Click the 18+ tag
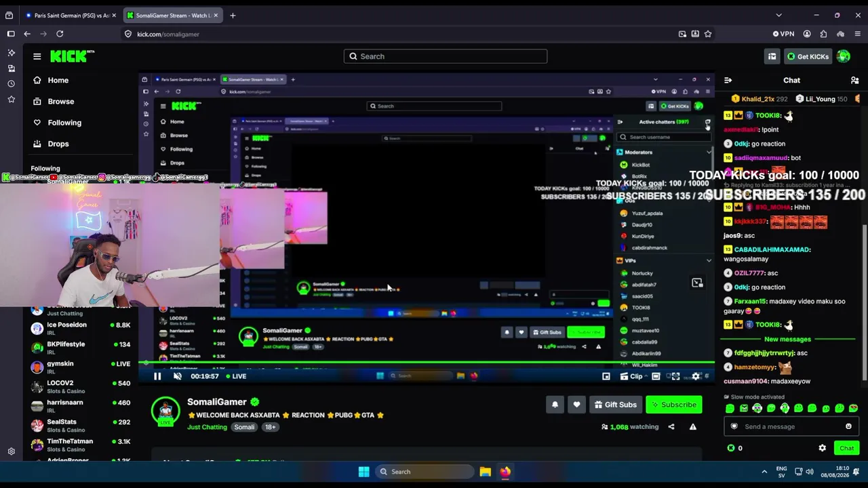The height and width of the screenshot is (488, 868). (271, 427)
